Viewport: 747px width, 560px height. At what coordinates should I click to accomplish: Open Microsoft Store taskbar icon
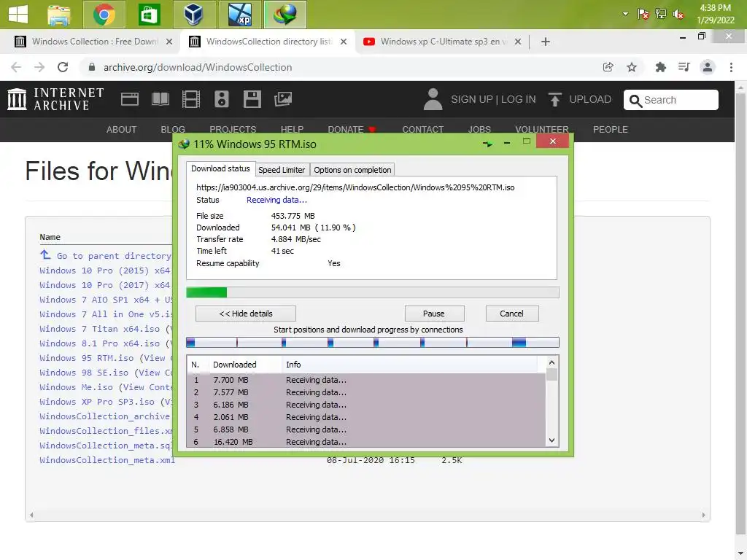coord(149,15)
